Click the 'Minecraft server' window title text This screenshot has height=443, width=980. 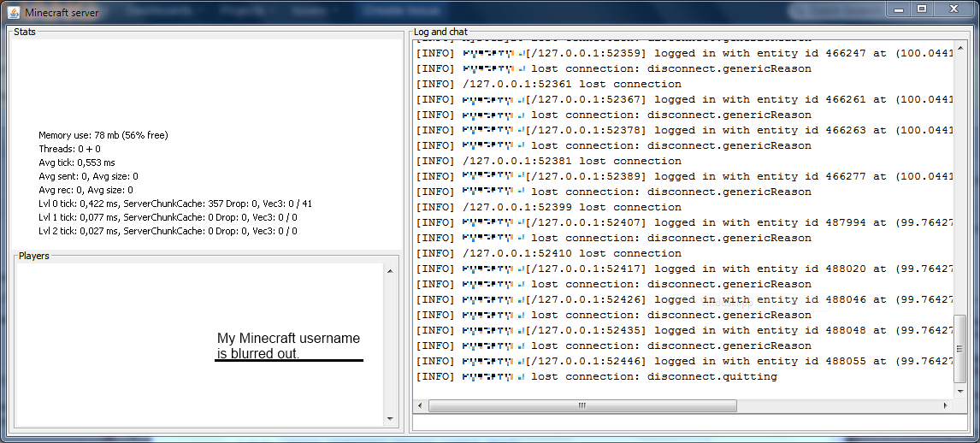[62, 12]
